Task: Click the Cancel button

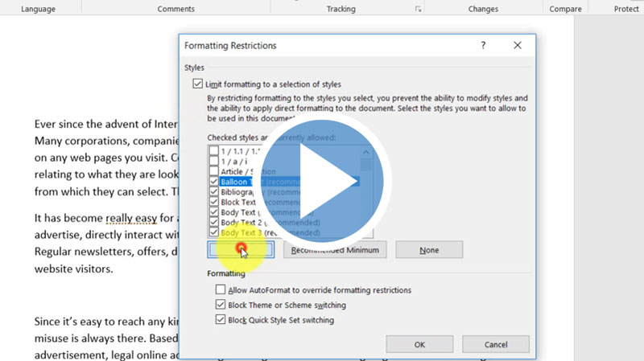Action: click(x=496, y=344)
